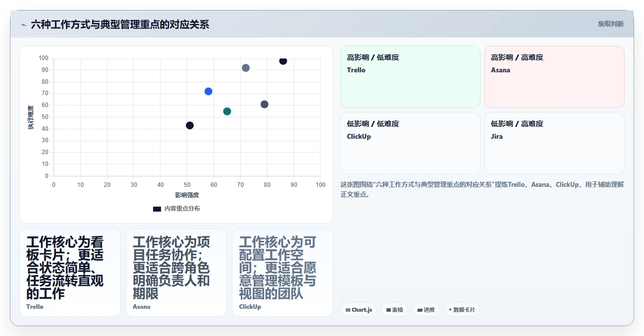Screen dimensions: 644x336
Task: Select the 低影响 / 高难度 quadrant card
Action: 554,143
